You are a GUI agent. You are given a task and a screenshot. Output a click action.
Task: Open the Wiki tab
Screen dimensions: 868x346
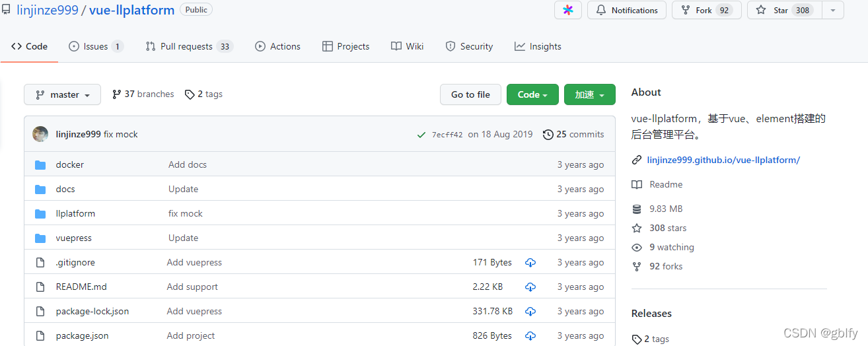pos(407,46)
